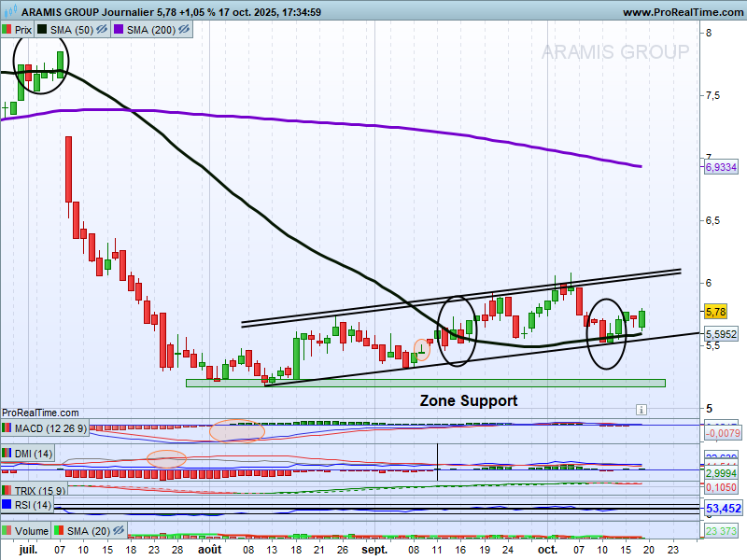Screen dimensions: 747x560
Task: Click the 53,452 RSI value tag
Action: pos(723,509)
